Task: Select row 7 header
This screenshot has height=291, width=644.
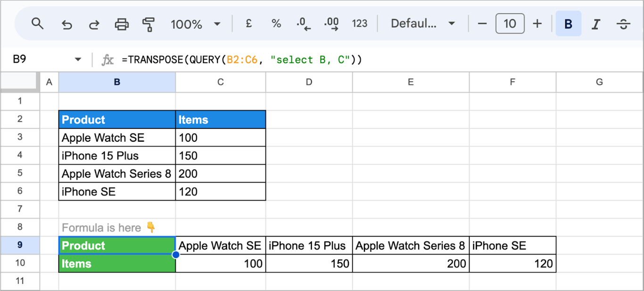Action: pos(20,209)
